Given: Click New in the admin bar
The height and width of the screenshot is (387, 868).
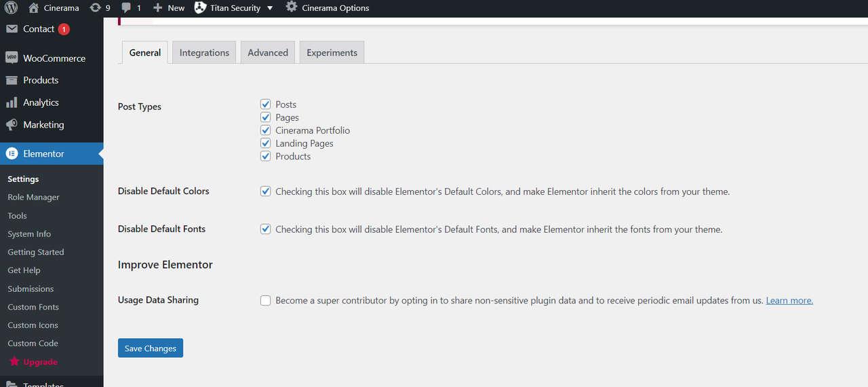Looking at the screenshot, I should click(x=176, y=8).
